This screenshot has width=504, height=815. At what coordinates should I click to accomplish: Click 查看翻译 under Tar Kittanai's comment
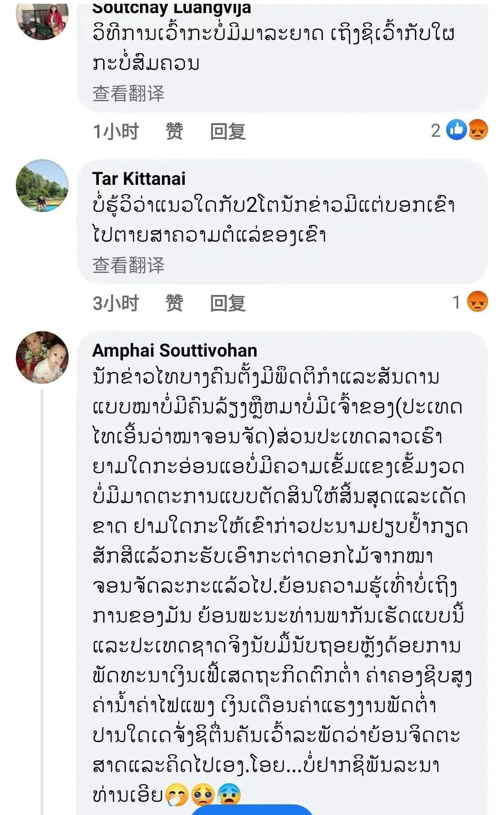point(128,265)
